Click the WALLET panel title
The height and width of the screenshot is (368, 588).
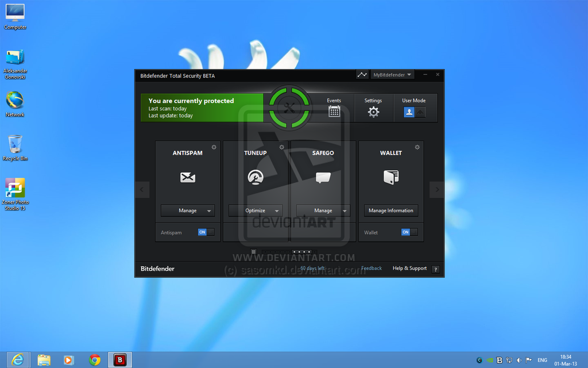pos(390,153)
